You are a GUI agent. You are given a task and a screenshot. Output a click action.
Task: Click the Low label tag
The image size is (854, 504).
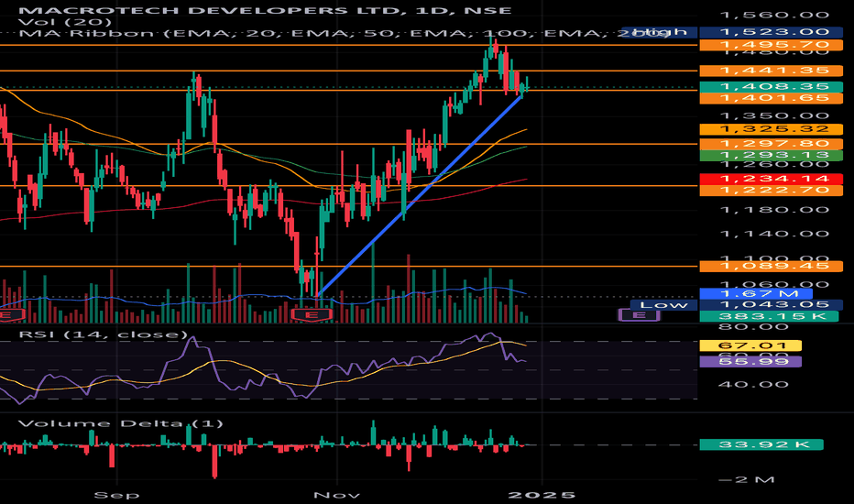point(664,304)
